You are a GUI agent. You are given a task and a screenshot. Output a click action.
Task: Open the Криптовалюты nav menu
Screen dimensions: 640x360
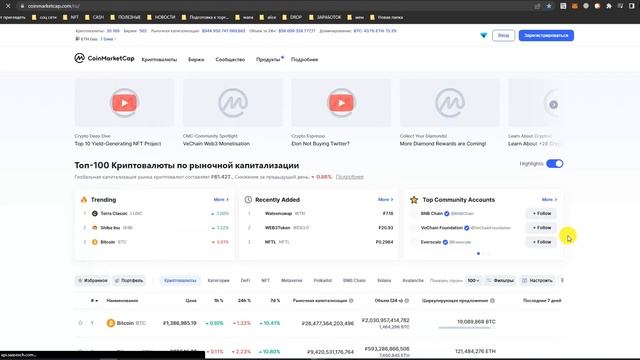[159, 60]
